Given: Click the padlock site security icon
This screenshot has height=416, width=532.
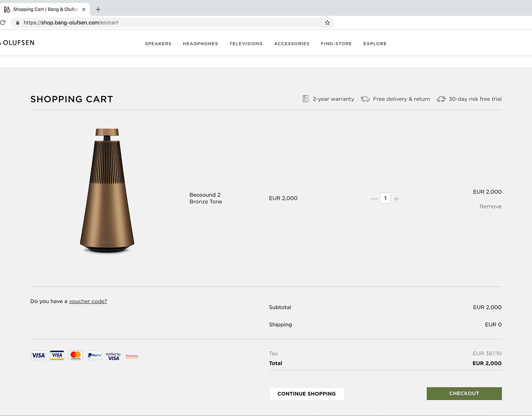Looking at the screenshot, I should tap(17, 23).
